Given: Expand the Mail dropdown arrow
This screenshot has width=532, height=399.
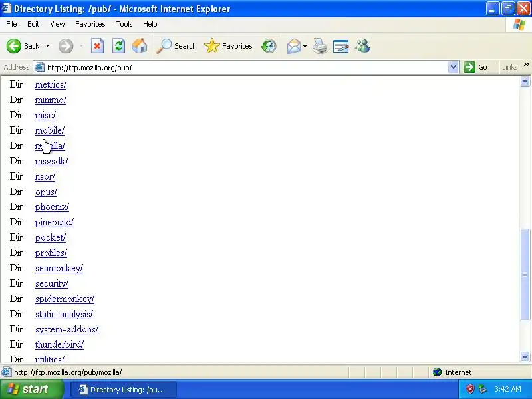Looking at the screenshot, I should 305,46.
